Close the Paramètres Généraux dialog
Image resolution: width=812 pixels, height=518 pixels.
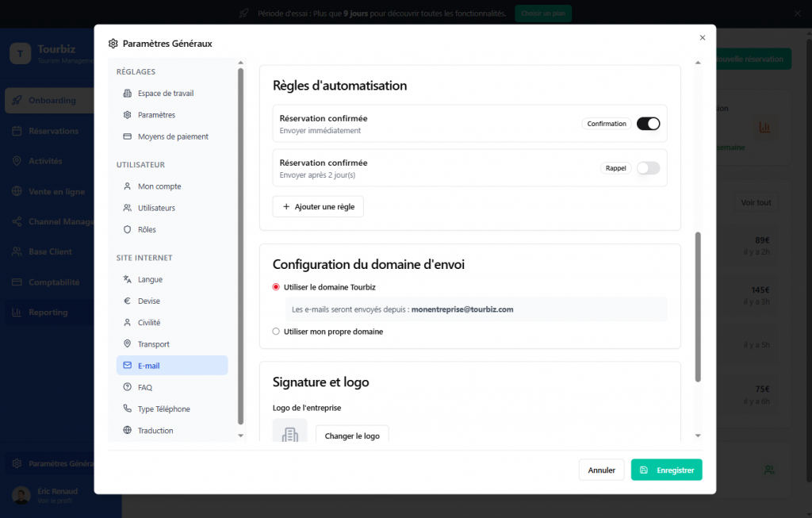point(702,37)
